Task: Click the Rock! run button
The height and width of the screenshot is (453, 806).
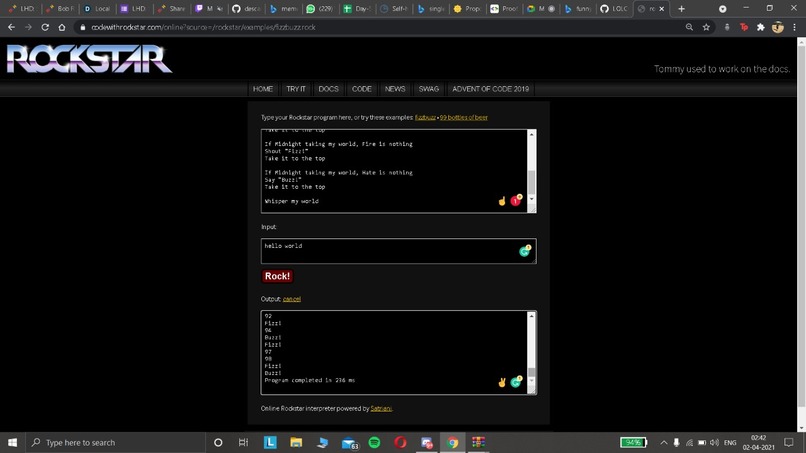Action: pos(278,276)
